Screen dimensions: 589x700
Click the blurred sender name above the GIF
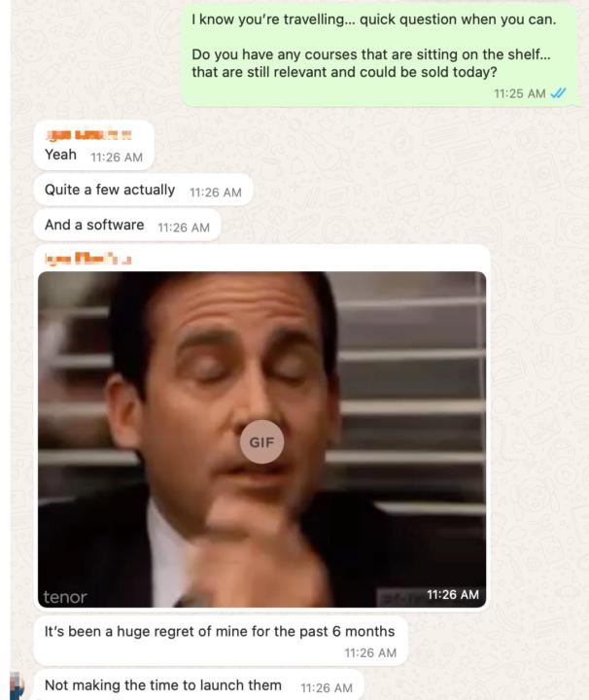point(87,259)
